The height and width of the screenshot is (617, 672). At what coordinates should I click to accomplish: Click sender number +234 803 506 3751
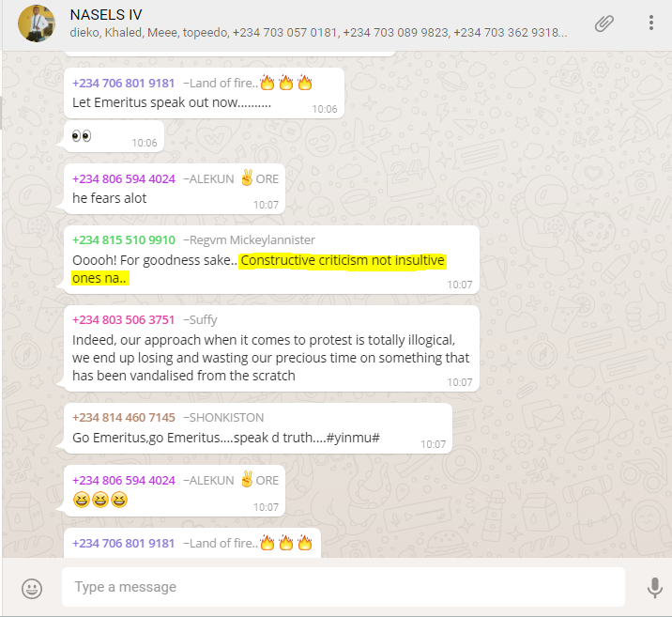pyautogui.click(x=124, y=320)
